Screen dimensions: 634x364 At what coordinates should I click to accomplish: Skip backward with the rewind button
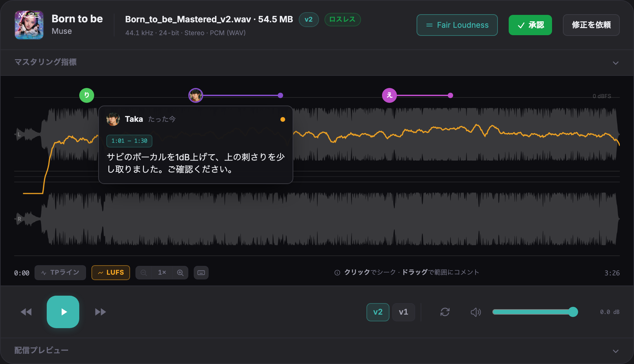point(26,312)
